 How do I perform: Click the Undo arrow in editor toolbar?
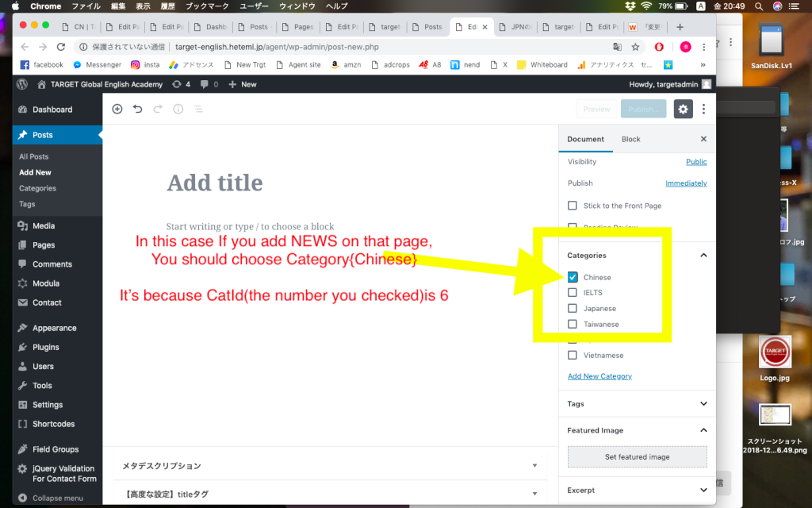tap(137, 110)
